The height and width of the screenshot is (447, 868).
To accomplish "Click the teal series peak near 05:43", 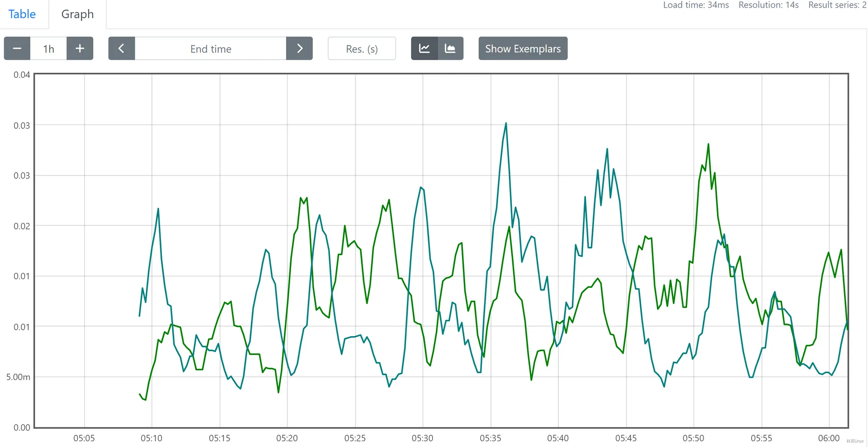I will click(x=607, y=149).
